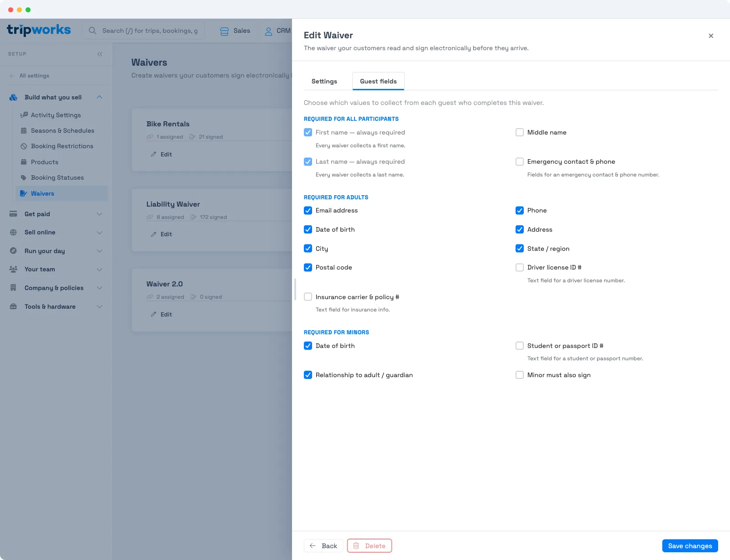Click the search magnifier icon
Screen dimensions: 730x560
tap(93, 31)
